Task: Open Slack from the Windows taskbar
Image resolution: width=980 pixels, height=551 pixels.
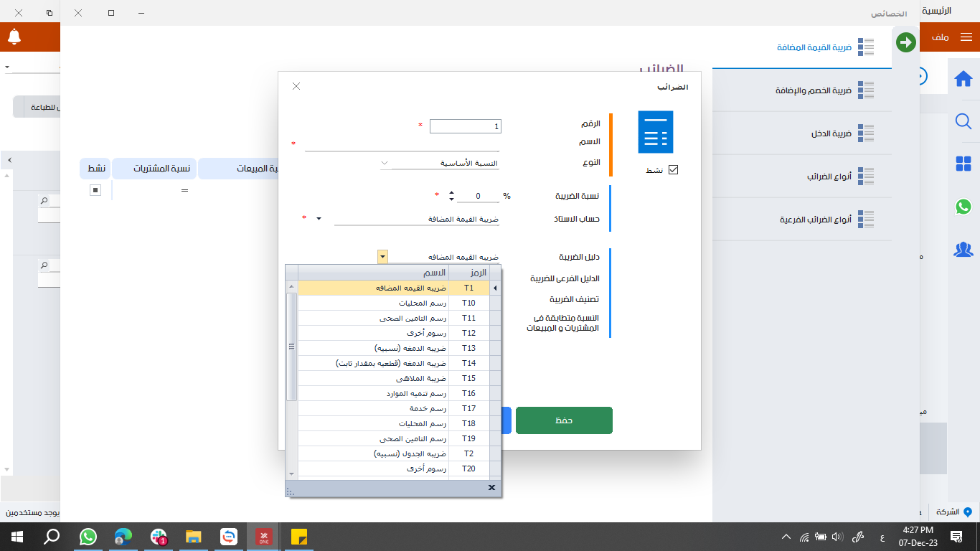Action: click(x=159, y=536)
